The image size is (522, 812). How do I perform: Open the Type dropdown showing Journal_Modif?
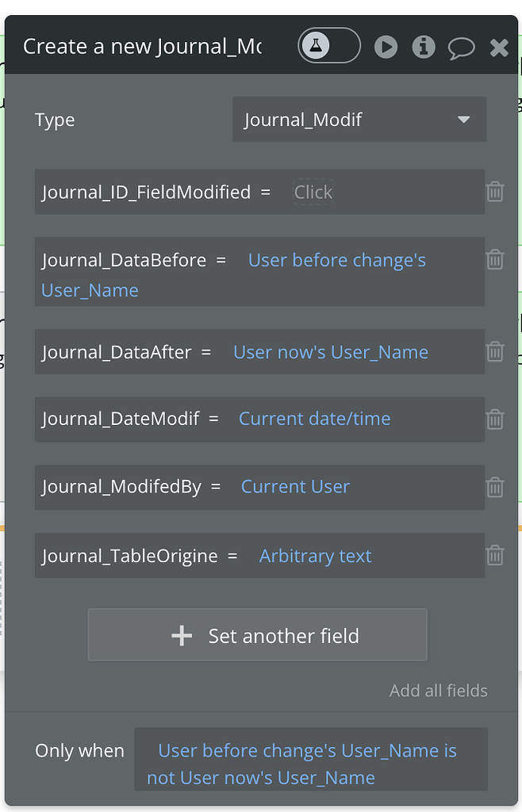(x=359, y=119)
